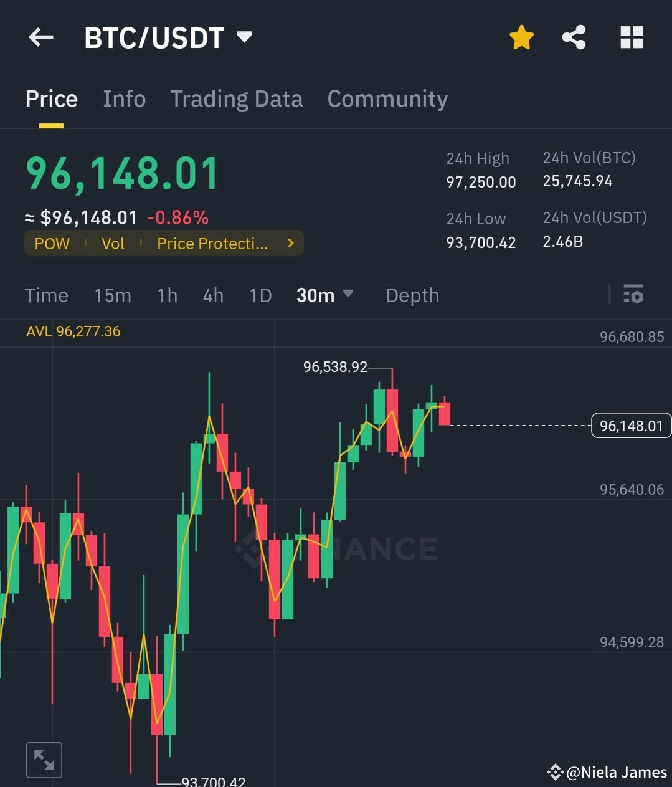
Task: Tap the green current price 96,148.01
Action: coord(121,173)
